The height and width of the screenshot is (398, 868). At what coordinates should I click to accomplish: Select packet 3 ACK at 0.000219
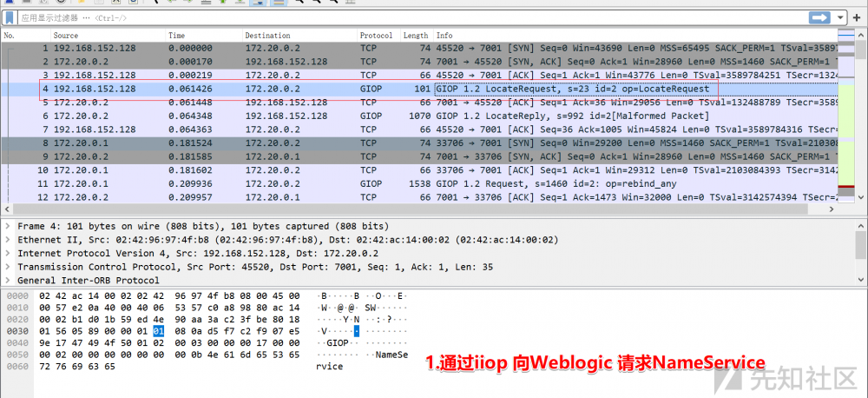(419, 75)
